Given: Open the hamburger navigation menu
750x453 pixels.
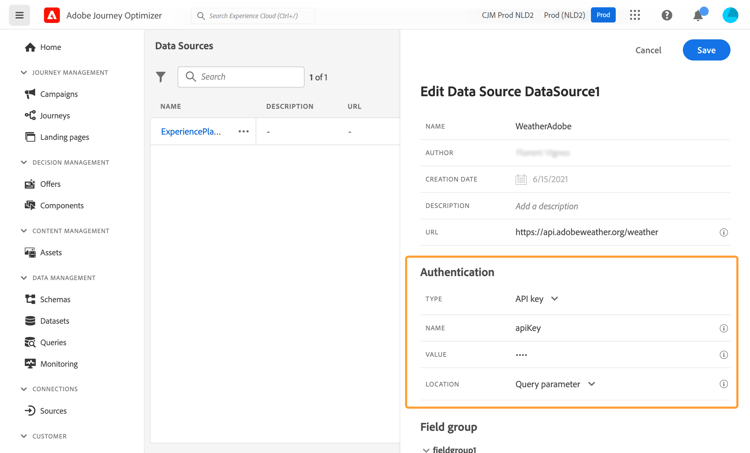Looking at the screenshot, I should [19, 15].
